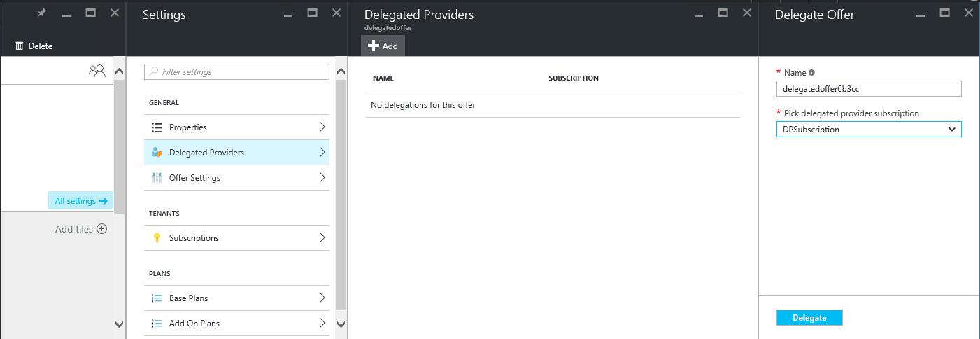980x339 pixels.
Task: Expand the Base Plans chevron
Action: pyautogui.click(x=322, y=298)
